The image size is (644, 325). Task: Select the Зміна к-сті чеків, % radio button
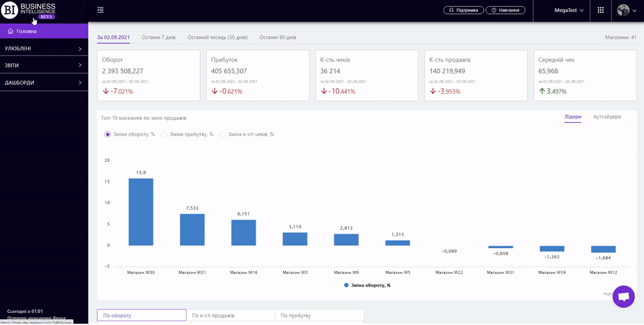(222, 134)
